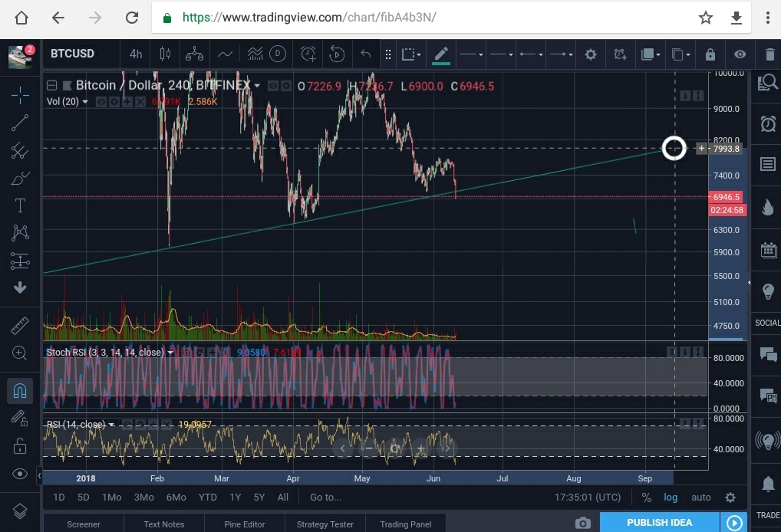
Task: Toggle percent scale mode
Action: tap(647, 498)
